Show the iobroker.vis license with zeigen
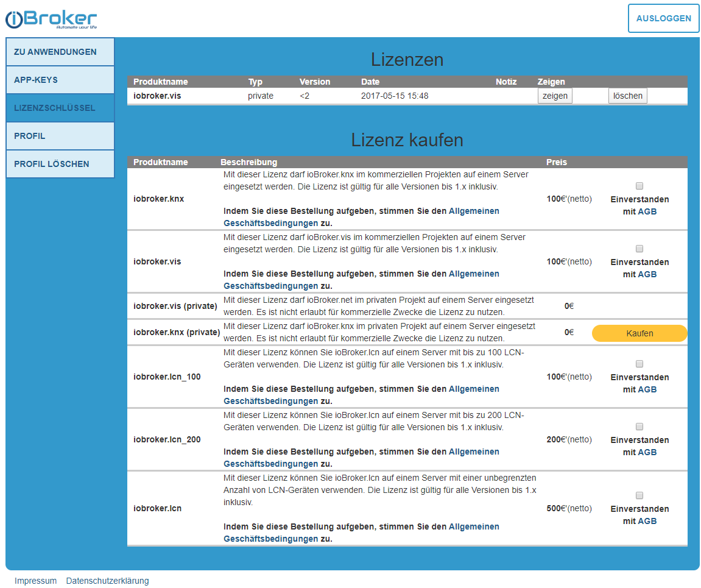This screenshot has width=701, height=588. coord(555,96)
